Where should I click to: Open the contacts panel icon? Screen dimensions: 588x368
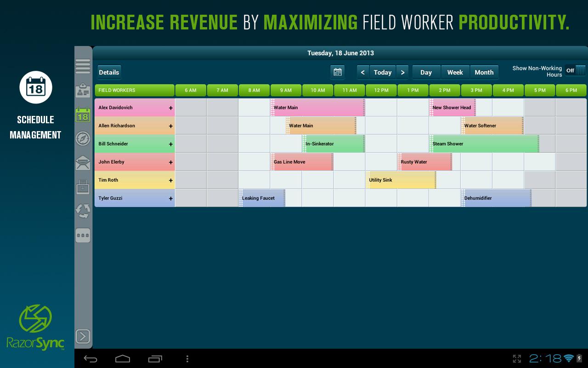(83, 91)
